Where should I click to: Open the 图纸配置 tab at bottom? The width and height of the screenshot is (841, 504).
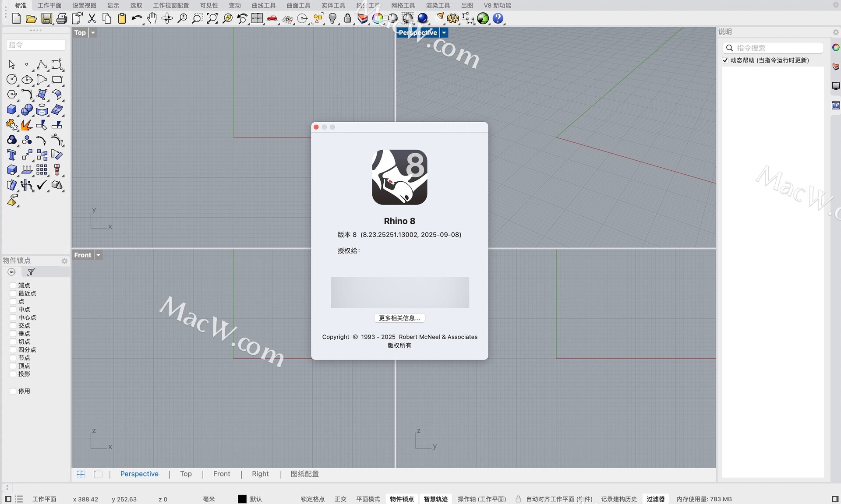(x=305, y=474)
